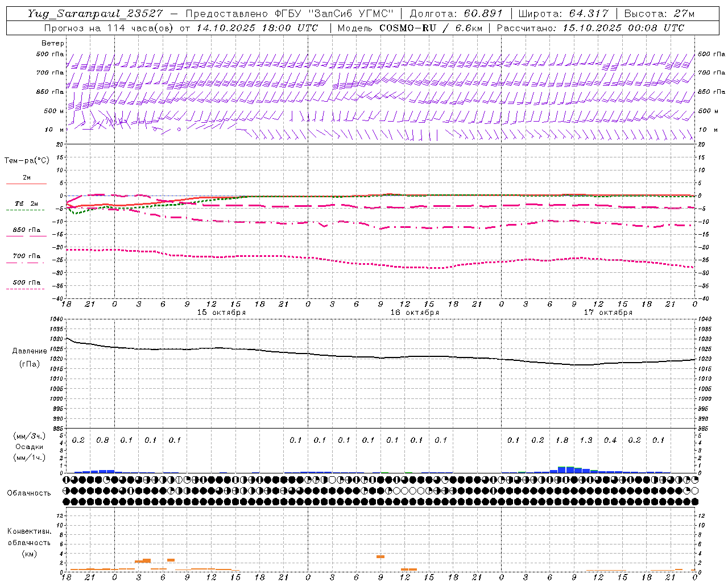Click the Td 2м dew point legend entry
Viewport: 728px width, 582px height.
point(27,203)
